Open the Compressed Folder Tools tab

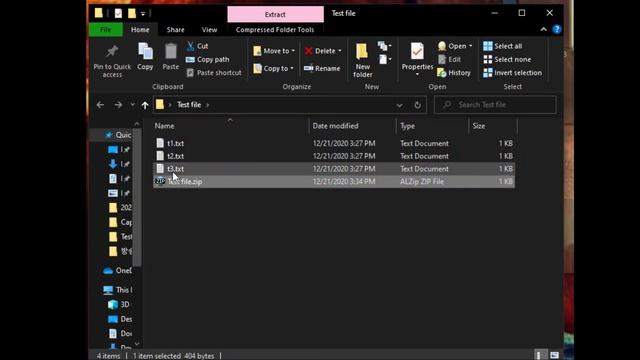point(275,29)
